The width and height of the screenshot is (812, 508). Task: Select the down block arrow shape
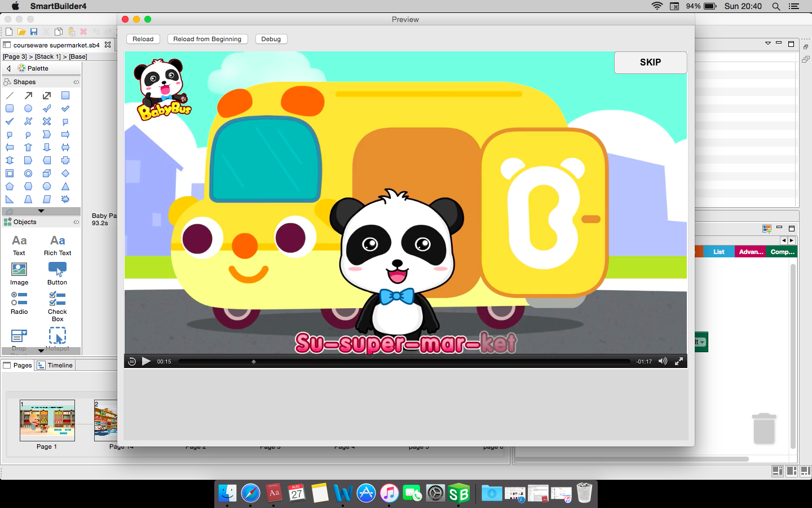(x=47, y=147)
